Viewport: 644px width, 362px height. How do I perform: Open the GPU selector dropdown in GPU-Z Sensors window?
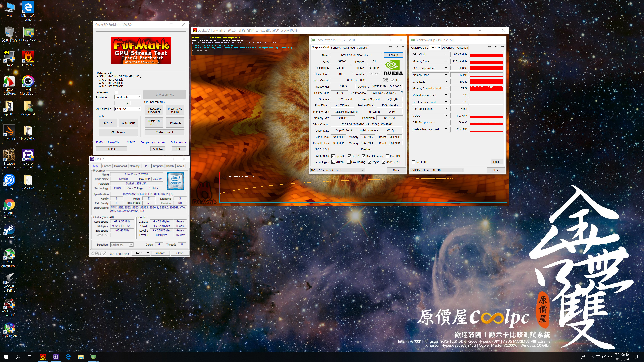click(x=437, y=170)
